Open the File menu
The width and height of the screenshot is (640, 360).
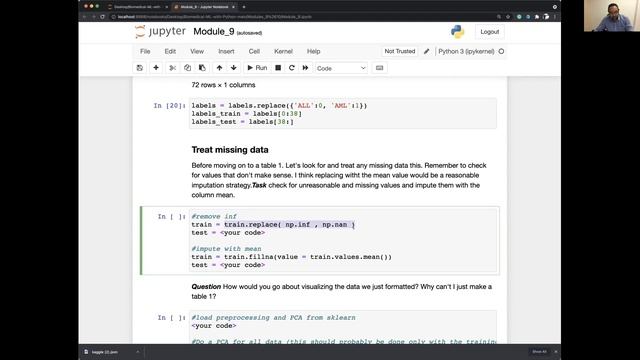[145, 51]
